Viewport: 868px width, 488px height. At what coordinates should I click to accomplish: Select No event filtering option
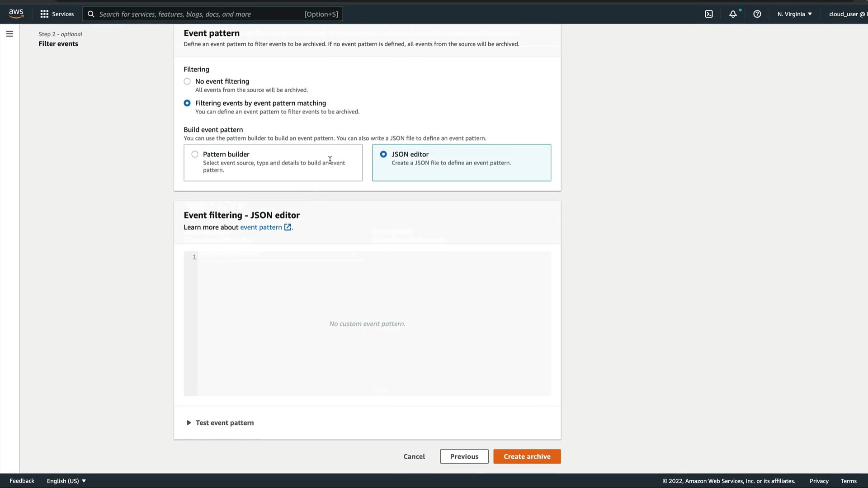point(187,81)
